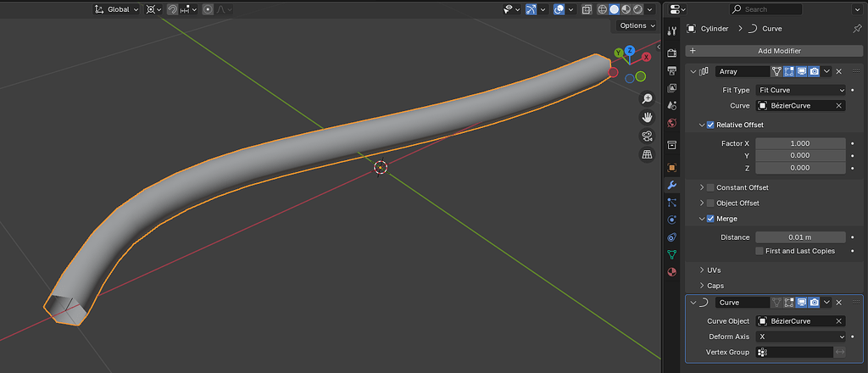Open the Object properties tab
The image size is (868, 373).
click(671, 168)
